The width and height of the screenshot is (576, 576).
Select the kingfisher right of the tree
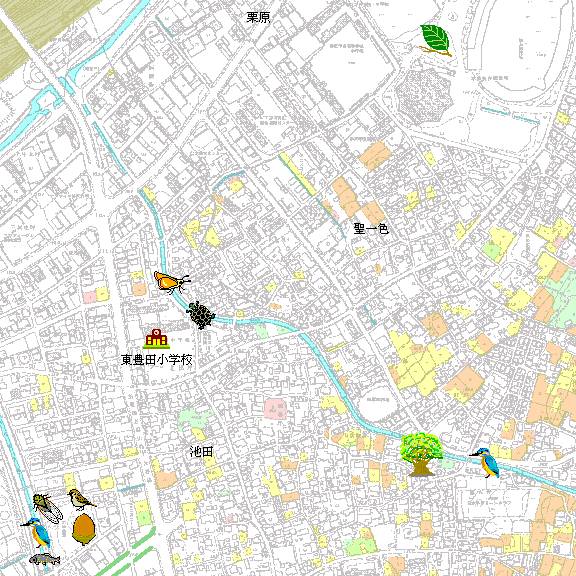[486, 463]
